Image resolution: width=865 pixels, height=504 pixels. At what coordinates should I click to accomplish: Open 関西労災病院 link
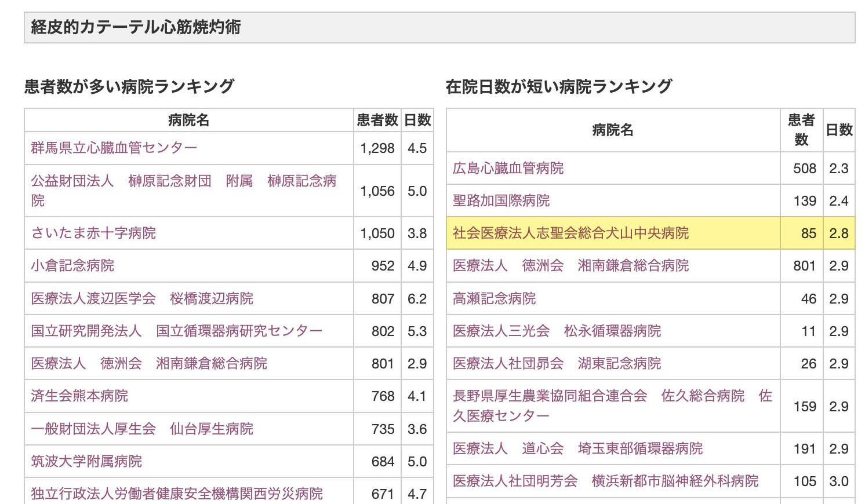coord(177,494)
